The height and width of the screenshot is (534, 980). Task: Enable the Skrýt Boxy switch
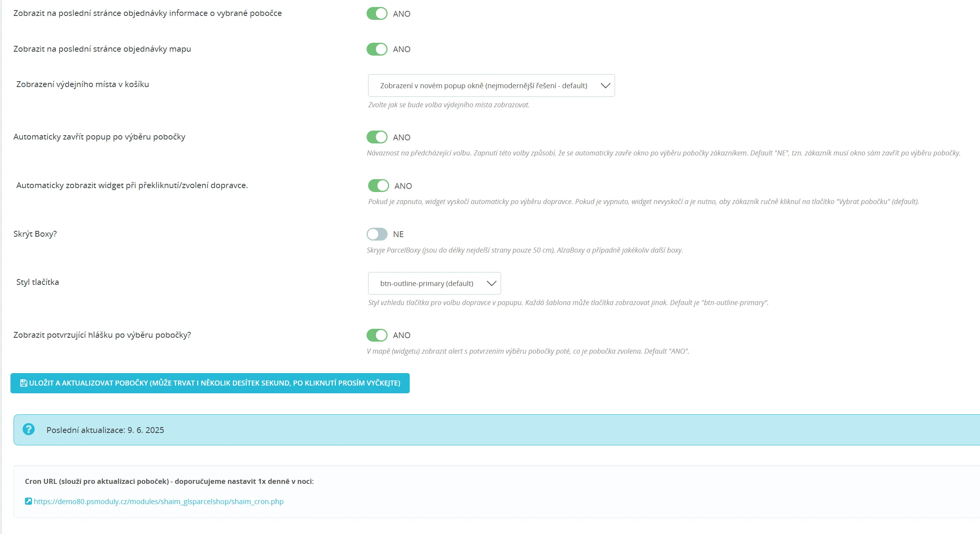click(x=377, y=234)
